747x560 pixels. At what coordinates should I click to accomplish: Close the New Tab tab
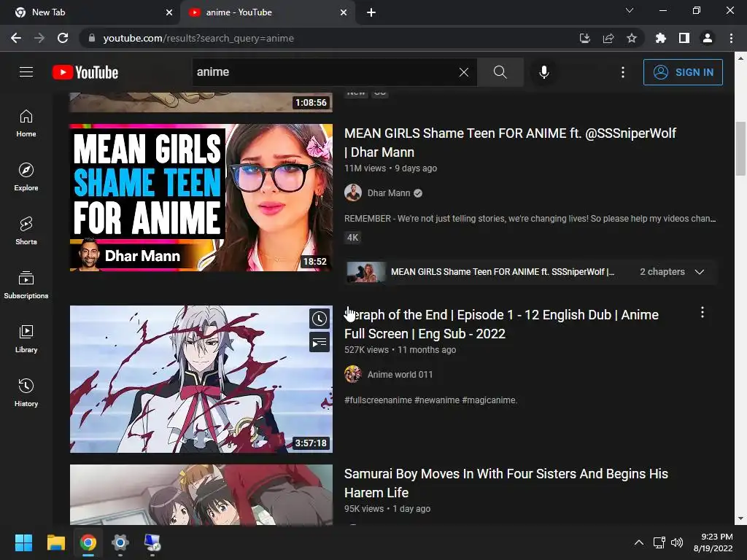point(169,12)
